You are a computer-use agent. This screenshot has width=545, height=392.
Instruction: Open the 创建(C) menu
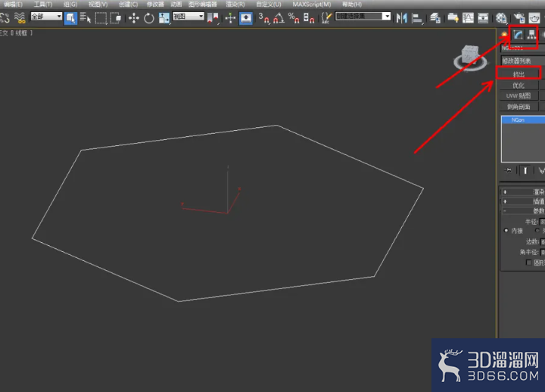pyautogui.click(x=128, y=5)
